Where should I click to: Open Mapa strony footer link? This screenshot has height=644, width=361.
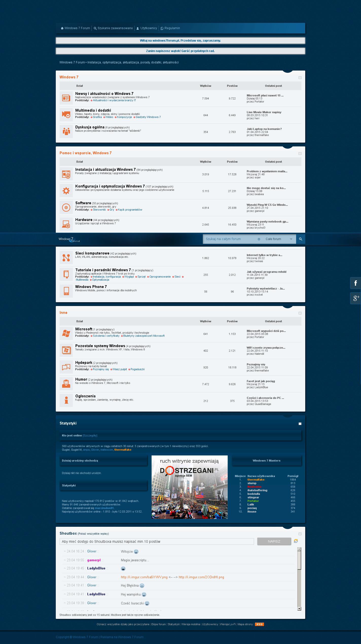245,624
